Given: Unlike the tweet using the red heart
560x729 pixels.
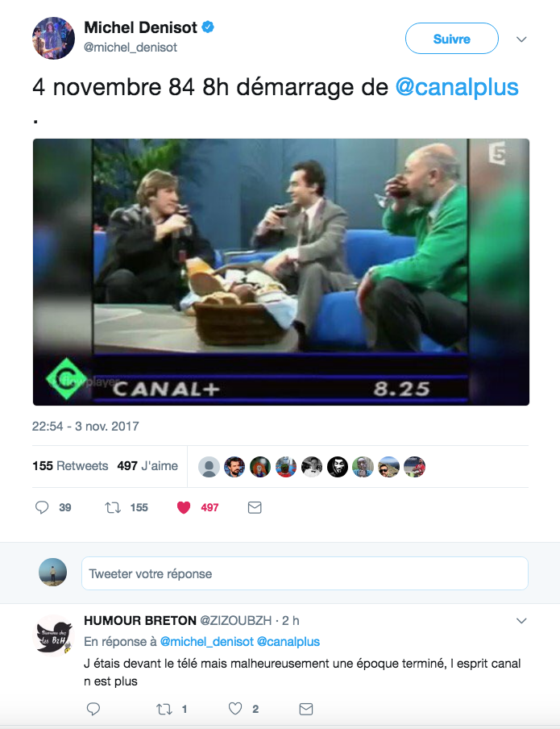Looking at the screenshot, I should [184, 508].
